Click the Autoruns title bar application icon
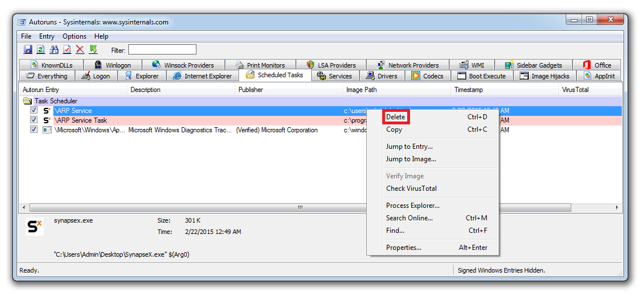Image resolution: width=644 pixels, height=297 pixels. (22, 22)
